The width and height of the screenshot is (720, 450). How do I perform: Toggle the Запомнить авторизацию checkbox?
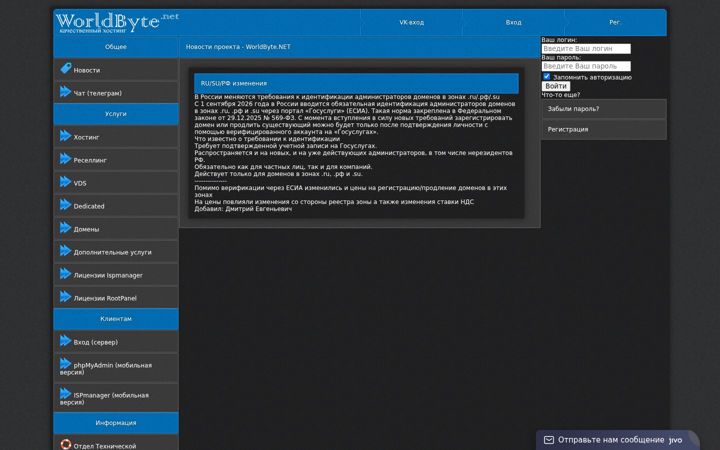546,77
